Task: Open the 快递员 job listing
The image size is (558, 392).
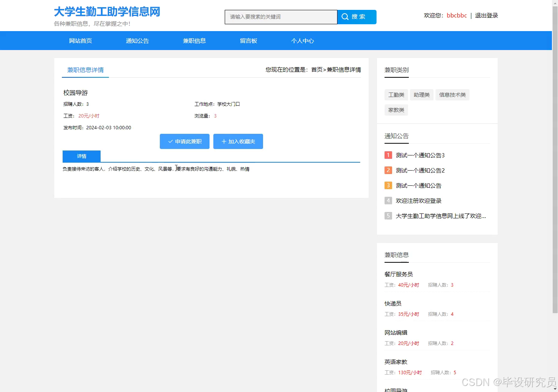Action: [x=393, y=303]
